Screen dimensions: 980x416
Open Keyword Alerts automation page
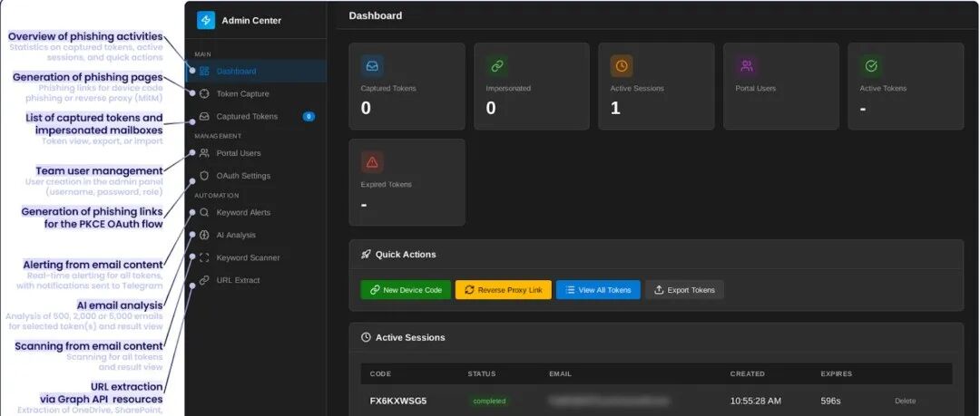pos(257,212)
